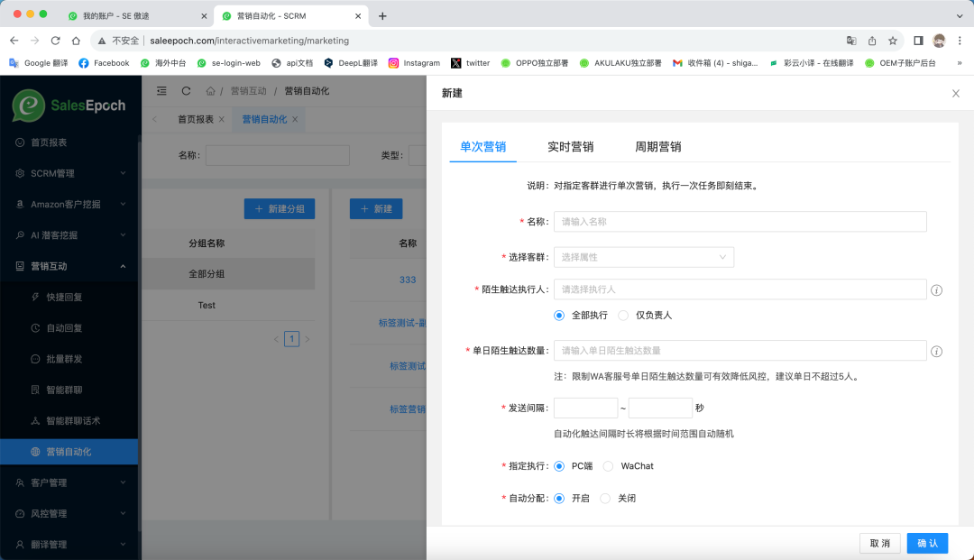
Task: Expand 客户管理 sidebar menu
Action: tap(69, 482)
